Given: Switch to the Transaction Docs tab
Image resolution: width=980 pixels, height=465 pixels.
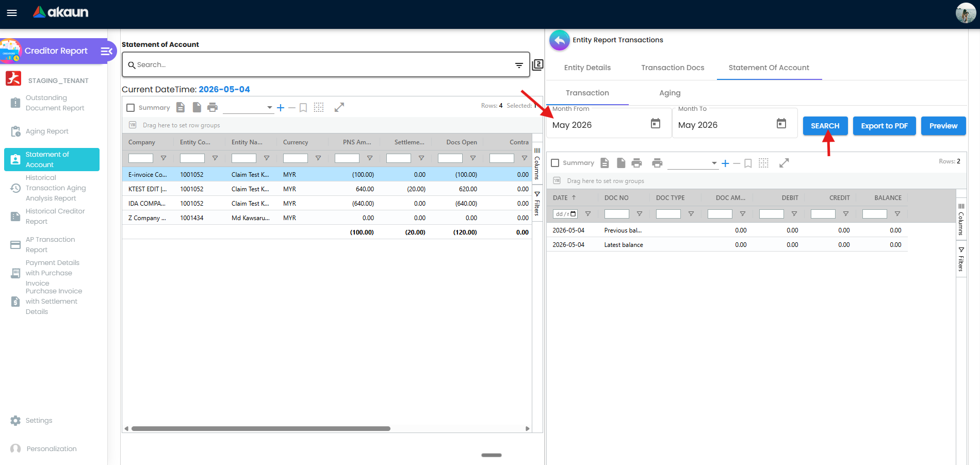Looking at the screenshot, I should pyautogui.click(x=673, y=68).
